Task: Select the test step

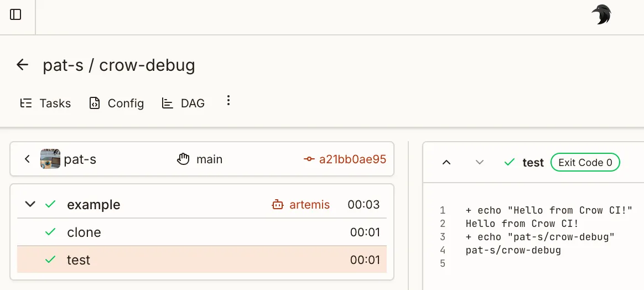Action: (79, 260)
